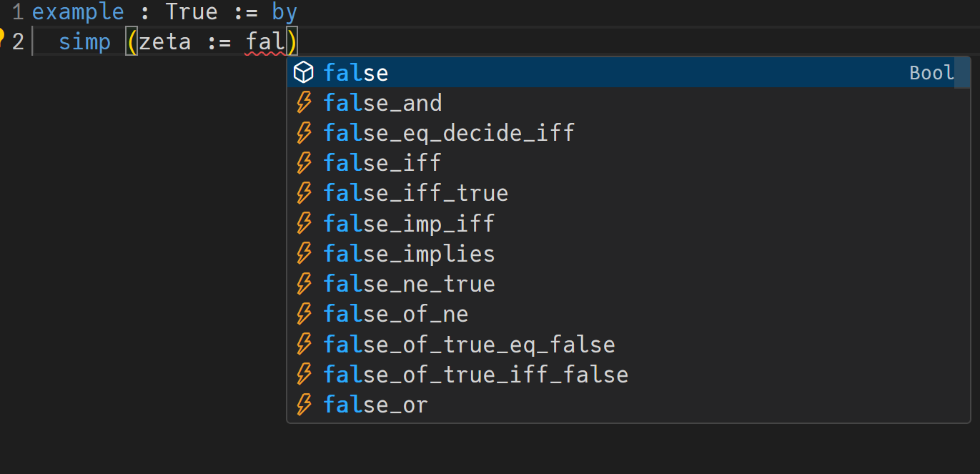
Task: Click line number 1 in the gutter
Action: (x=17, y=12)
